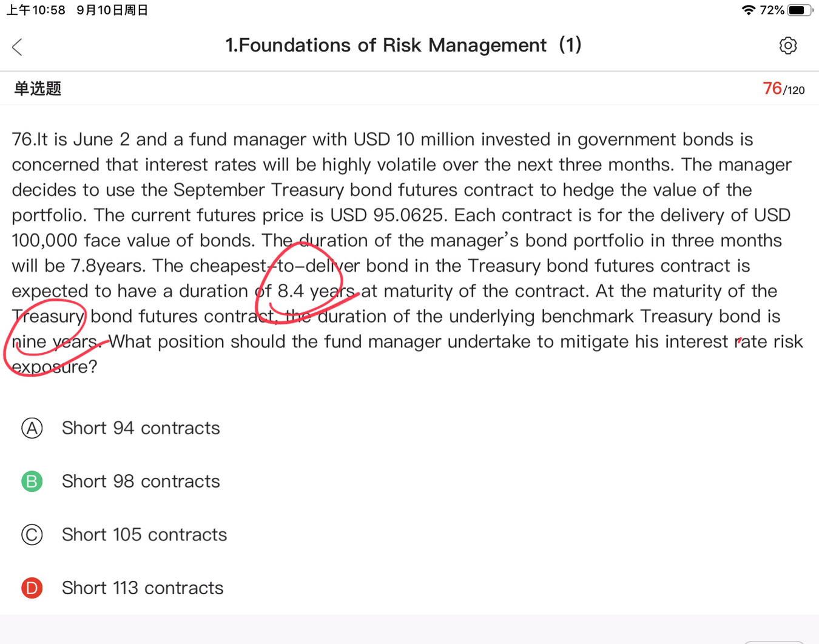The height and width of the screenshot is (644, 819).
Task: Open the settings gear icon
Action: pos(787,45)
